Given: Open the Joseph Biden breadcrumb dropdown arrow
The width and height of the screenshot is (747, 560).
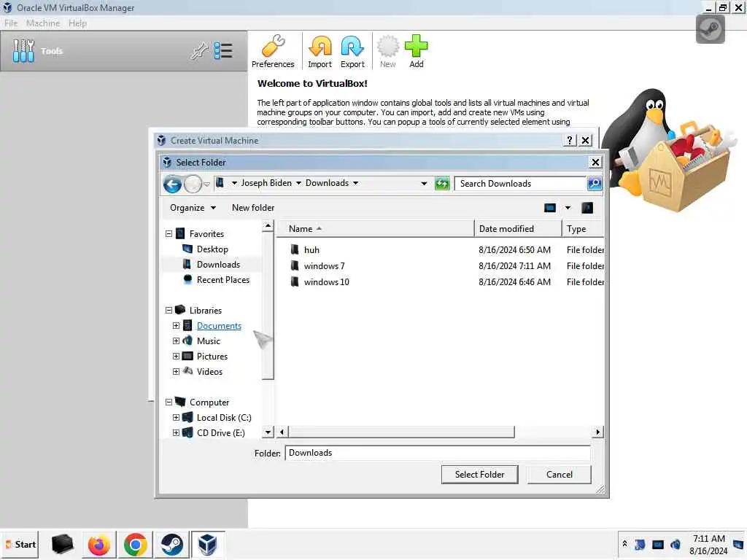Looking at the screenshot, I should coord(298,183).
